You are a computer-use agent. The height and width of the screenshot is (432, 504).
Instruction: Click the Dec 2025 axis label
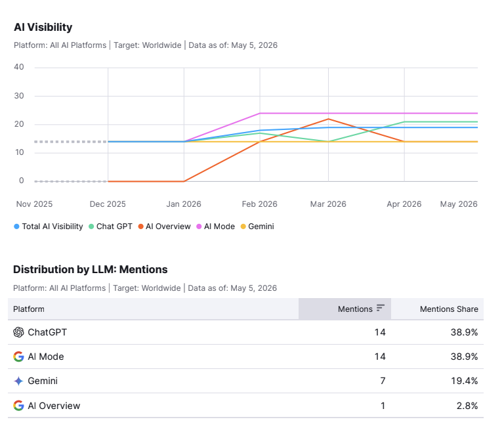(x=108, y=204)
